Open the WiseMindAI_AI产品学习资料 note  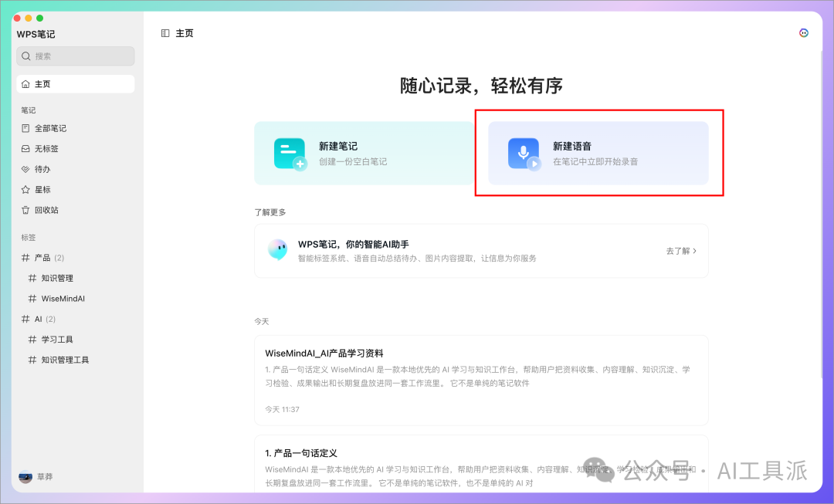point(481,381)
